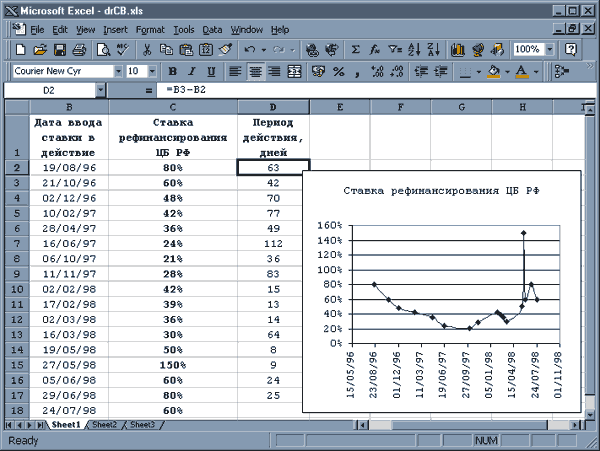Expand the Borders dropdown arrow
This screenshot has height=451, width=600.
(479, 72)
